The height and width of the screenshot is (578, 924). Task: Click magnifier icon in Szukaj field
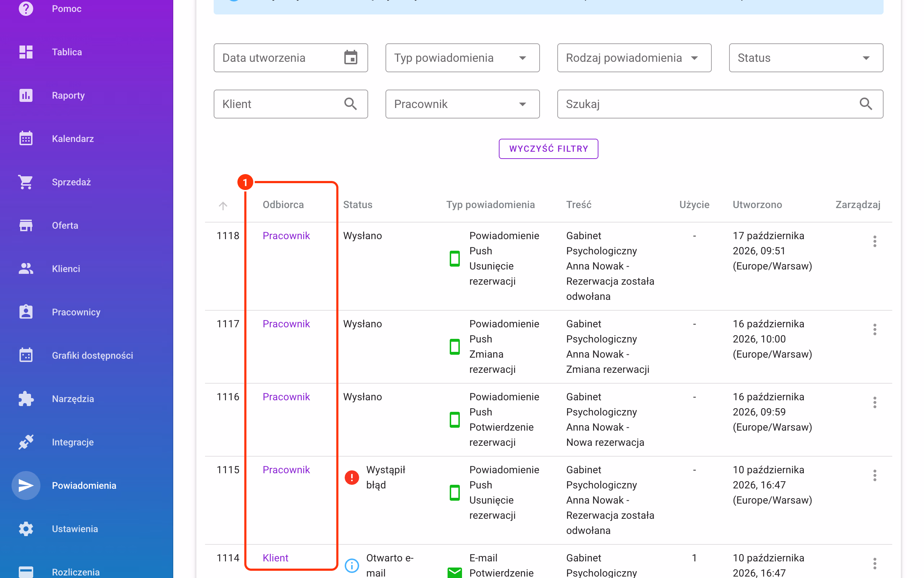866,104
